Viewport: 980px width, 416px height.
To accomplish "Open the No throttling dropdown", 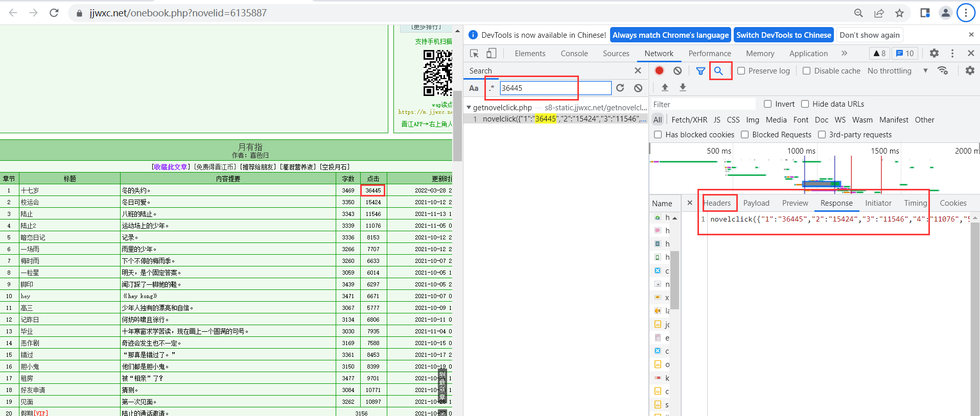I will (x=897, y=71).
